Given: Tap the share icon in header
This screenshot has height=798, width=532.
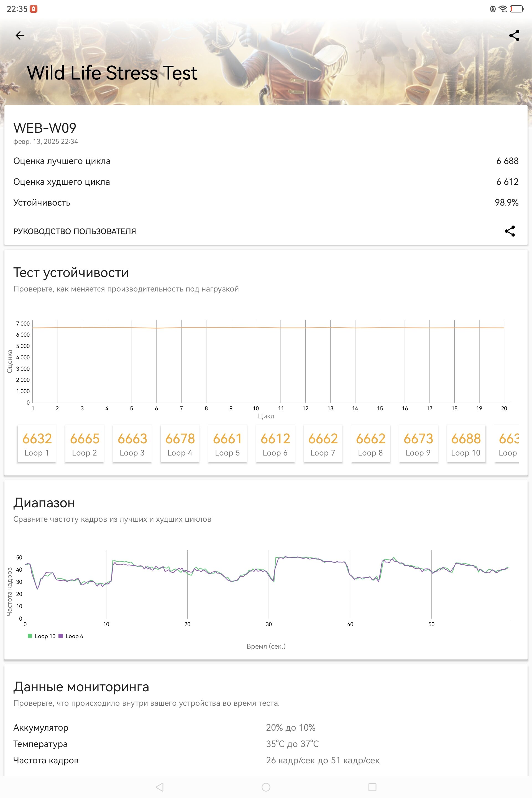Looking at the screenshot, I should 514,35.
